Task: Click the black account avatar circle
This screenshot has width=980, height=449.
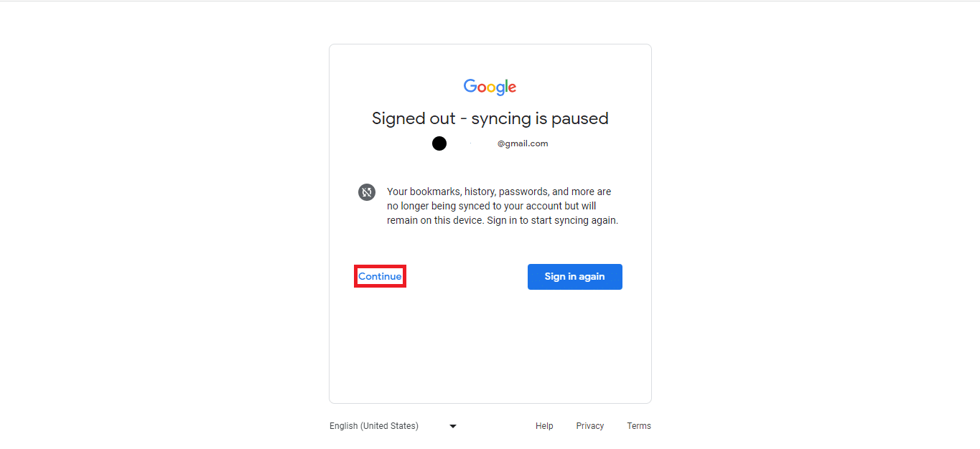Action: (x=439, y=143)
